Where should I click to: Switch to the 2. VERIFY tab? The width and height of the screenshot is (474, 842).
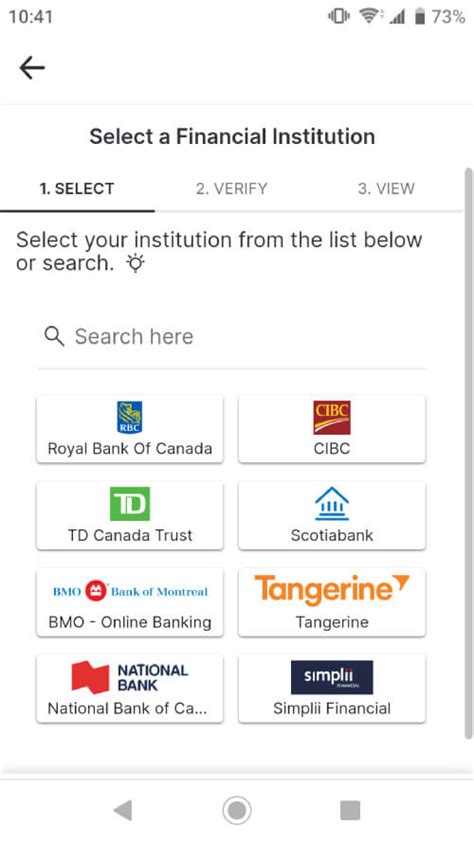click(231, 189)
